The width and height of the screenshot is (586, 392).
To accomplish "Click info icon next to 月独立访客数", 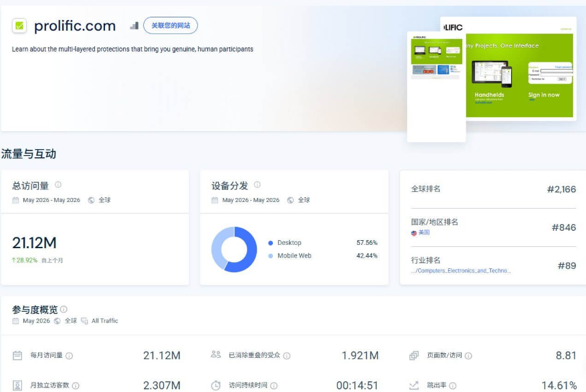I will (x=76, y=386).
